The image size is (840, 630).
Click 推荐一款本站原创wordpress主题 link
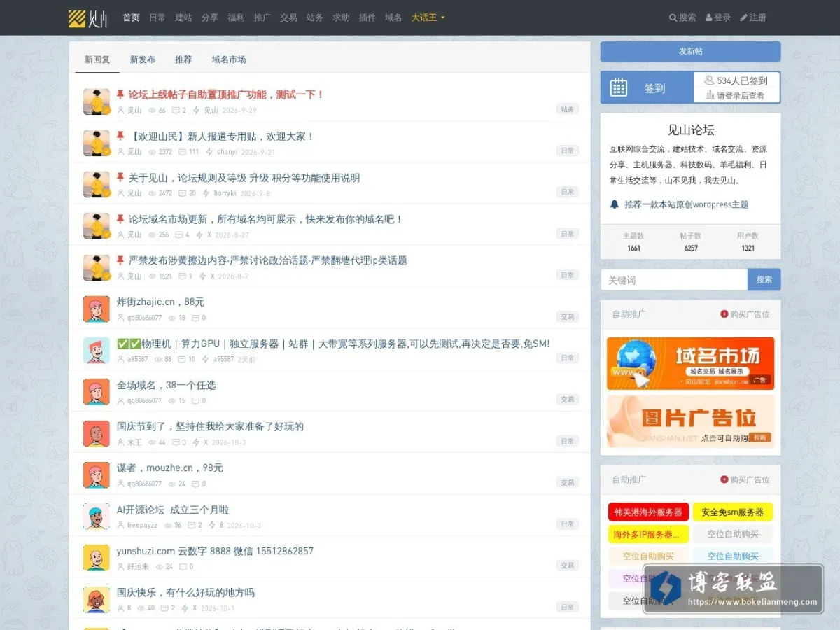point(687,204)
